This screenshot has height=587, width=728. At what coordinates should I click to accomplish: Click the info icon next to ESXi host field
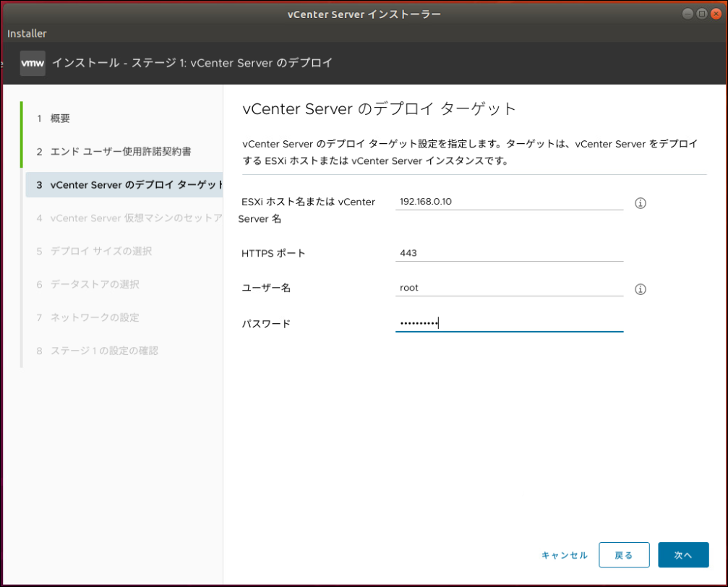coord(641,203)
